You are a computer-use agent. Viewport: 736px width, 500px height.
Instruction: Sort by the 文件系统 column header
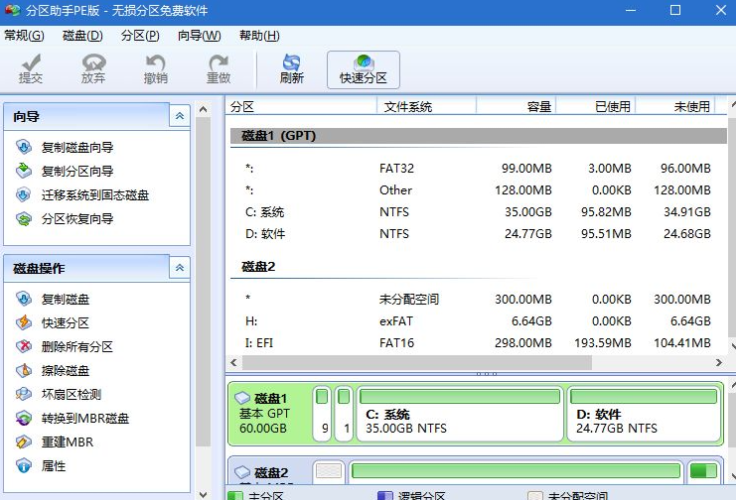click(406, 106)
